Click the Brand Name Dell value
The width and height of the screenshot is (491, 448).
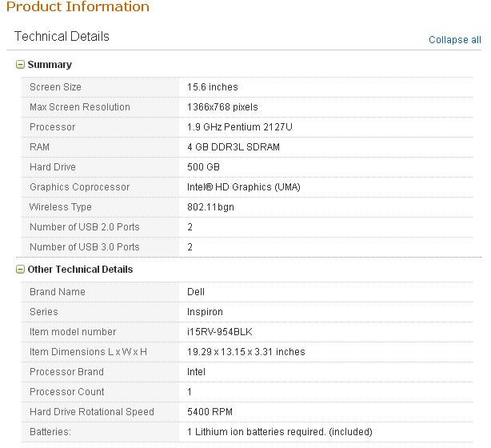point(196,292)
